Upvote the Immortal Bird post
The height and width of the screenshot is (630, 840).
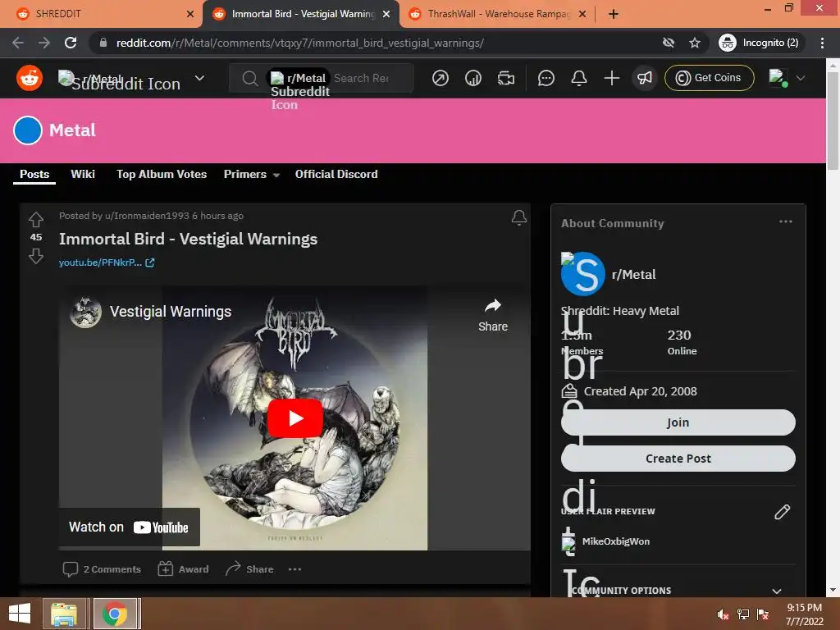pyautogui.click(x=36, y=219)
